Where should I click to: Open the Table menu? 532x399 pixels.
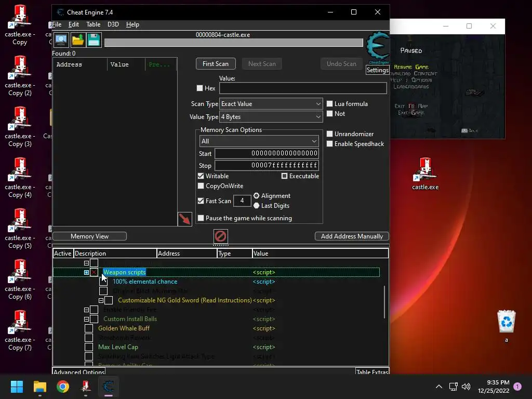click(x=94, y=24)
